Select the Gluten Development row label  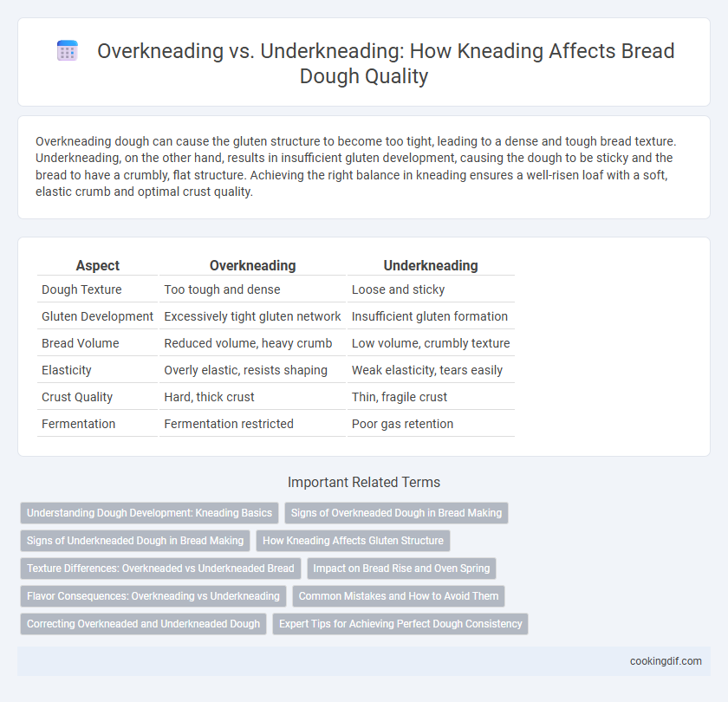(97, 316)
